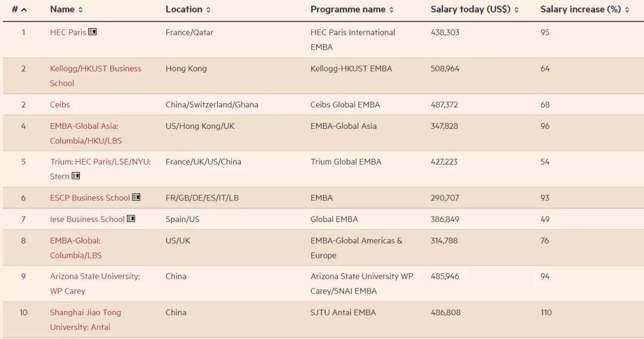Click the profile icon next to Stern
The width and height of the screenshot is (644, 339).
tap(76, 176)
